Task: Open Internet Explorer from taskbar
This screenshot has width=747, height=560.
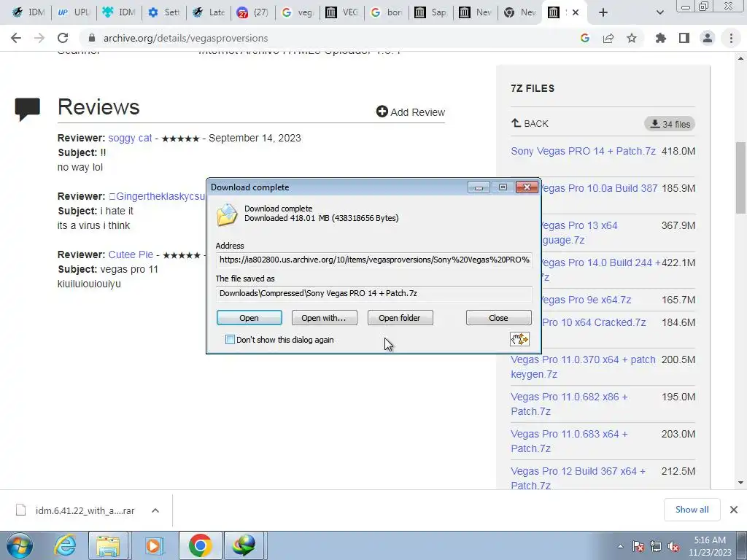Action: [64, 545]
